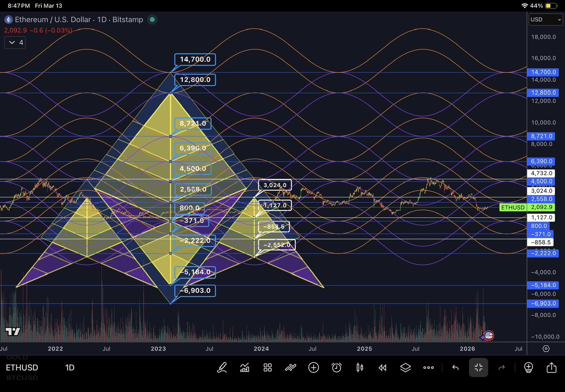Exit fullscreen with the collapse icon
The height and width of the screenshot is (392, 565).
point(478,368)
